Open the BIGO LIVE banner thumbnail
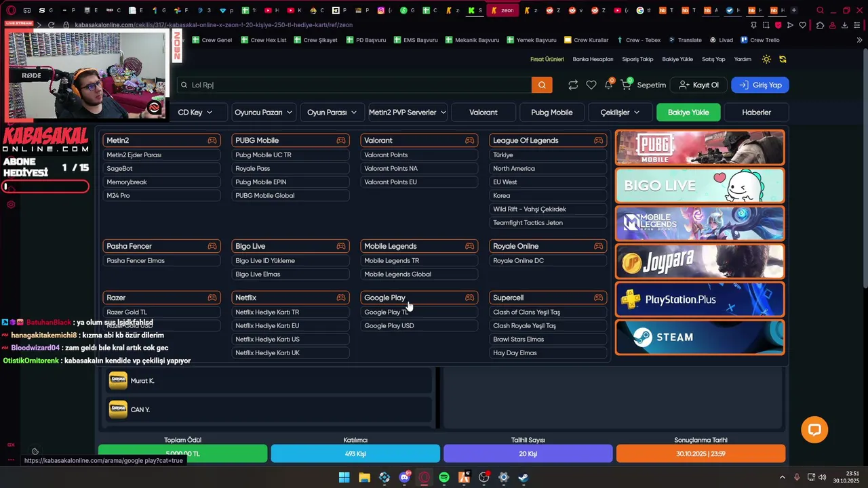The image size is (868, 488). tap(700, 185)
